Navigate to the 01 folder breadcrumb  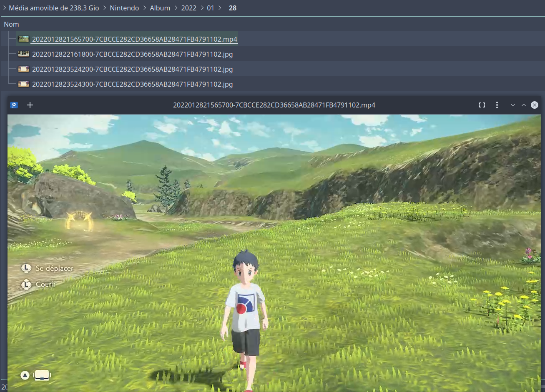pos(211,8)
